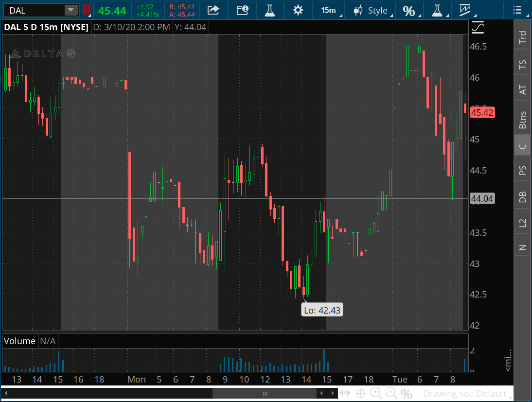Screen dimensions: 532x402
Task: Click the 46.5 price axis label
Action: 479,47
